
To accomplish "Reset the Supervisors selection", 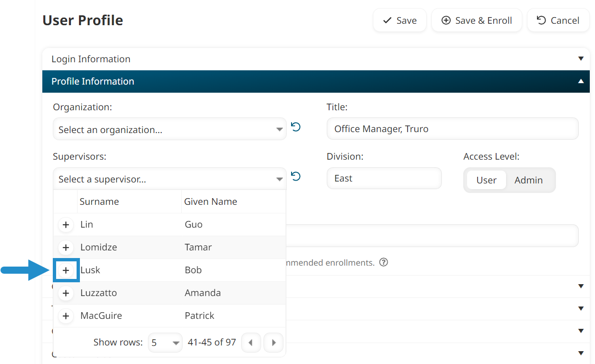I will pyautogui.click(x=296, y=176).
